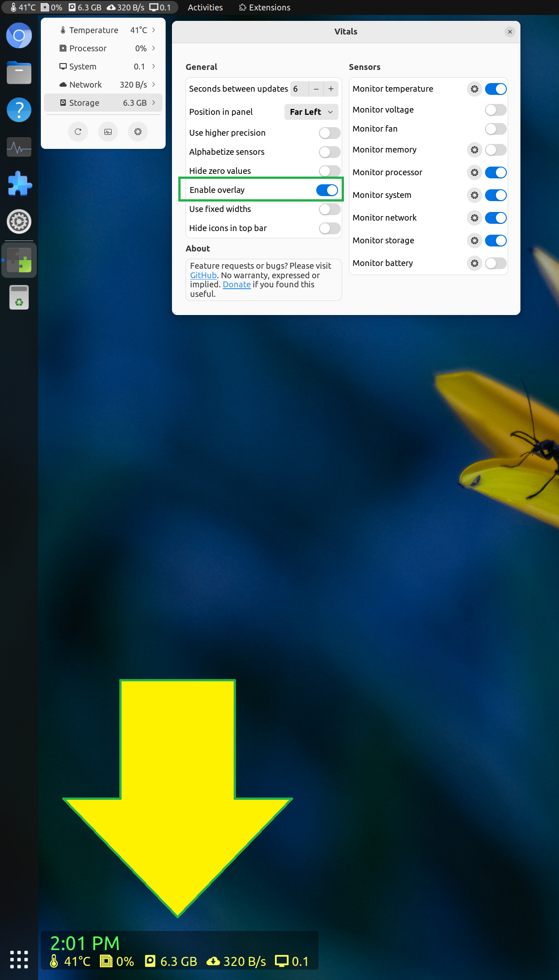Turn off Monitor storage switch
This screenshot has height=980, width=559.
coord(496,241)
